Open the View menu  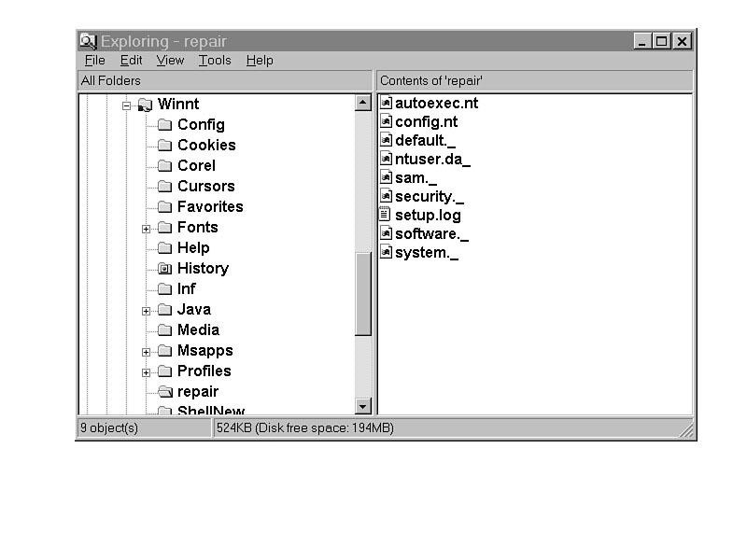tap(170, 61)
